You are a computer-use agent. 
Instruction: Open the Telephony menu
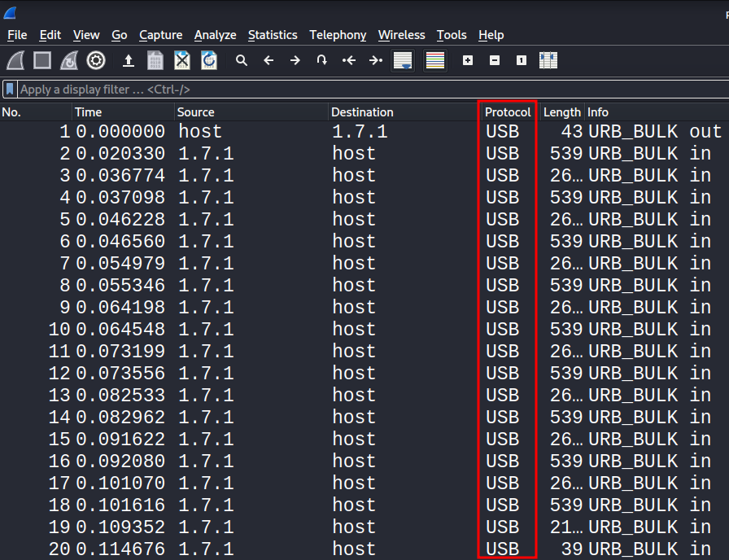[338, 35]
